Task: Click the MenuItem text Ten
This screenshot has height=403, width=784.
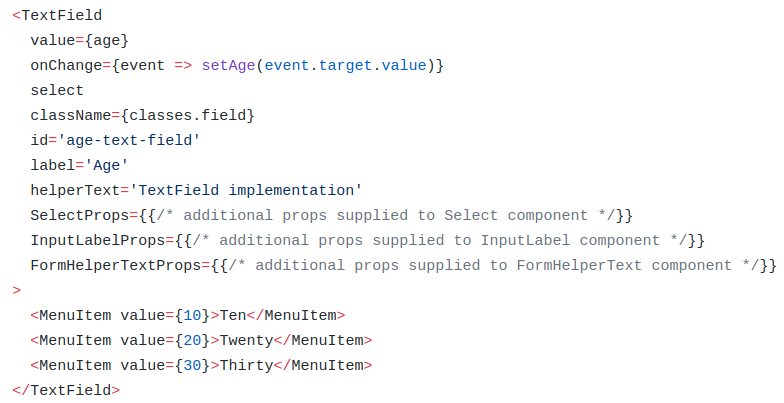Action: [x=233, y=316]
